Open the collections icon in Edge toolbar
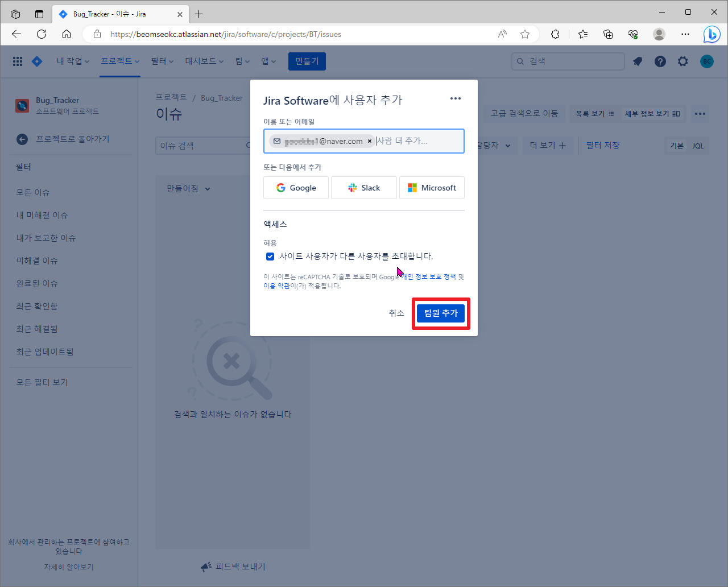The height and width of the screenshot is (587, 728). click(x=608, y=34)
